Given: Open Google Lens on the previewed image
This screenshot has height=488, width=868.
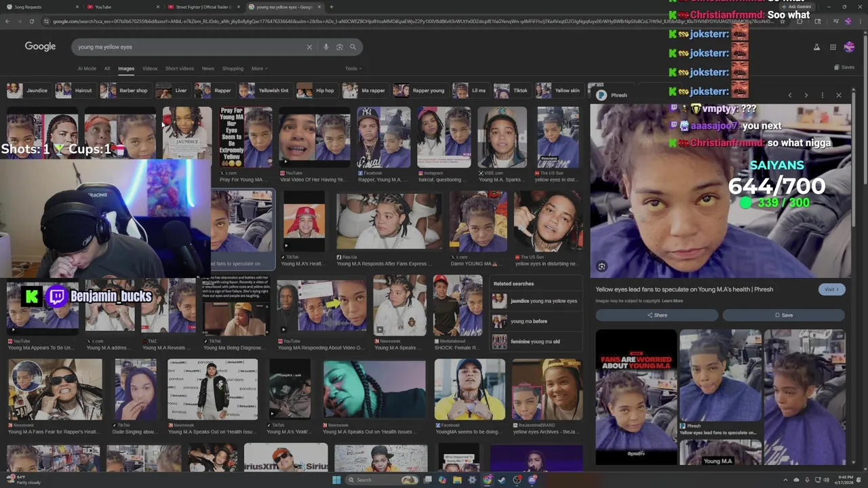Looking at the screenshot, I should (601, 266).
